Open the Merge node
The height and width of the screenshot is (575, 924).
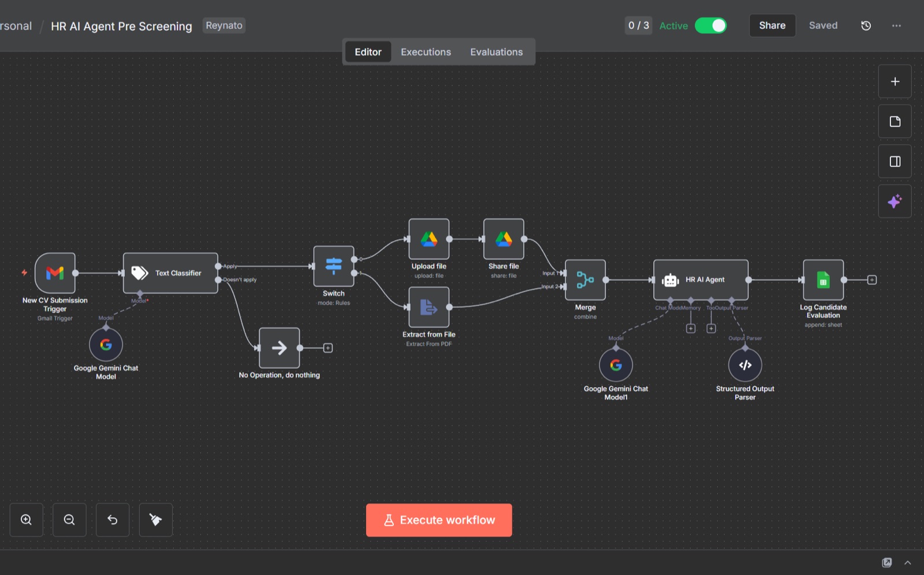click(x=585, y=280)
